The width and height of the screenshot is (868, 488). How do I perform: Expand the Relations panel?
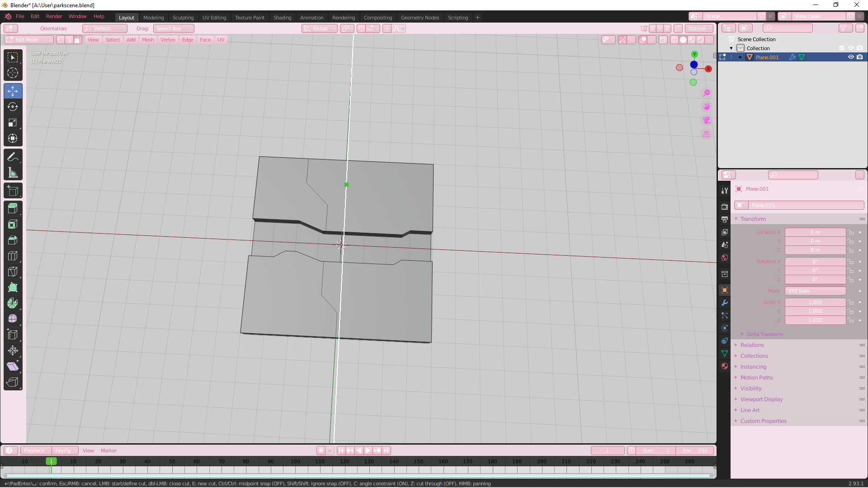752,345
